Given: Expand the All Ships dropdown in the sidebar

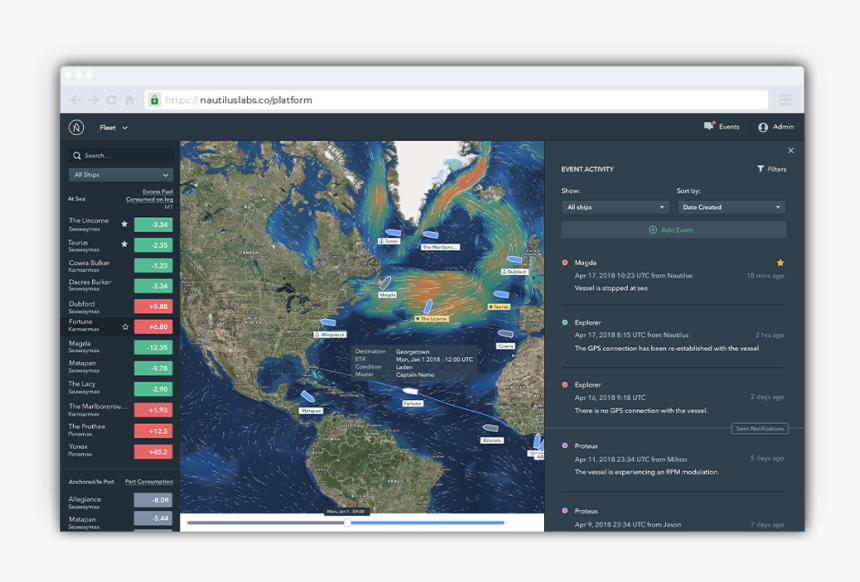Looking at the screenshot, I should (x=120, y=174).
